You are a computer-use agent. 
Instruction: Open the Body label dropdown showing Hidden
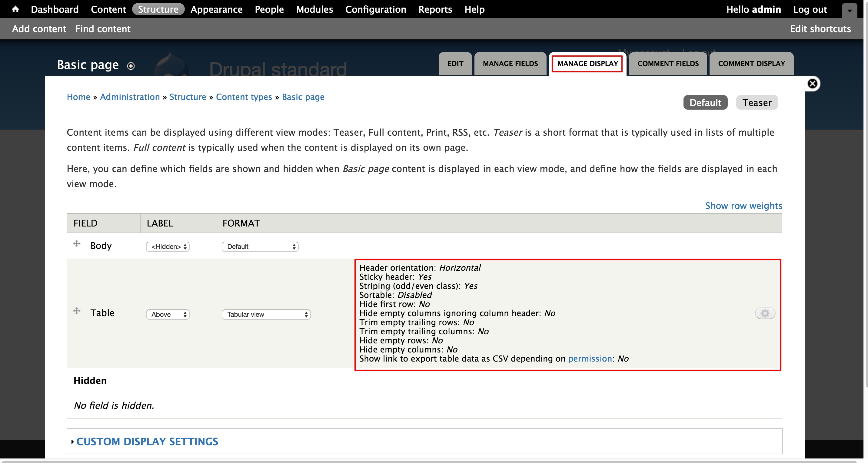(167, 247)
